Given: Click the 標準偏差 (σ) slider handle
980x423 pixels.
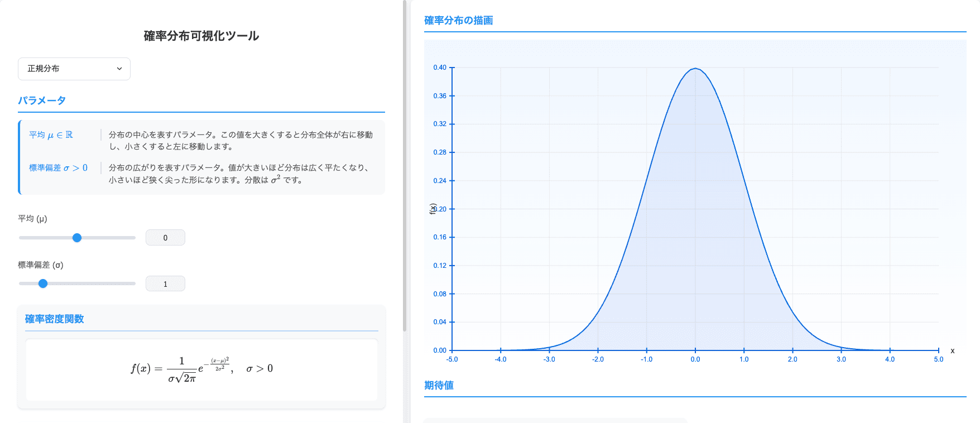Looking at the screenshot, I should point(43,283).
